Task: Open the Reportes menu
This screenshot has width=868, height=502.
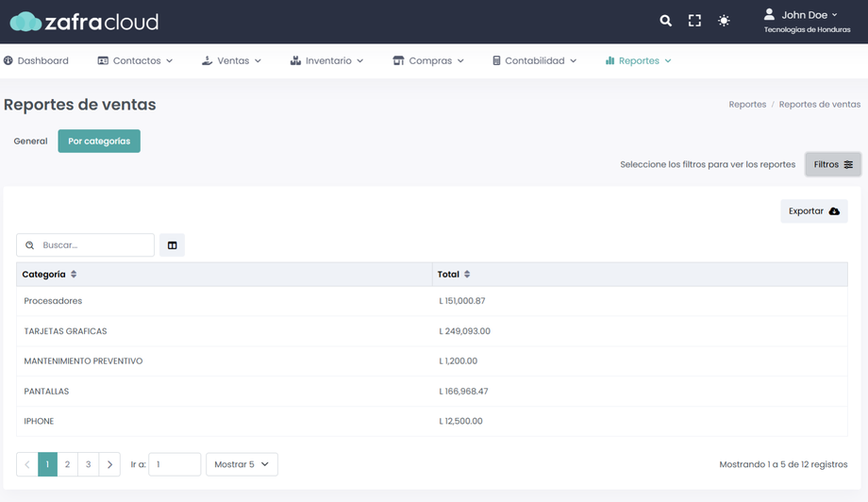Action: point(639,61)
